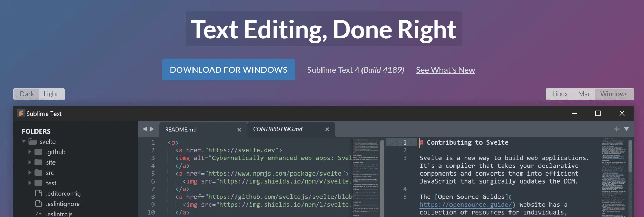Click the FOLDERS sidebar heading
The width and height of the screenshot is (644, 217).
36,131
